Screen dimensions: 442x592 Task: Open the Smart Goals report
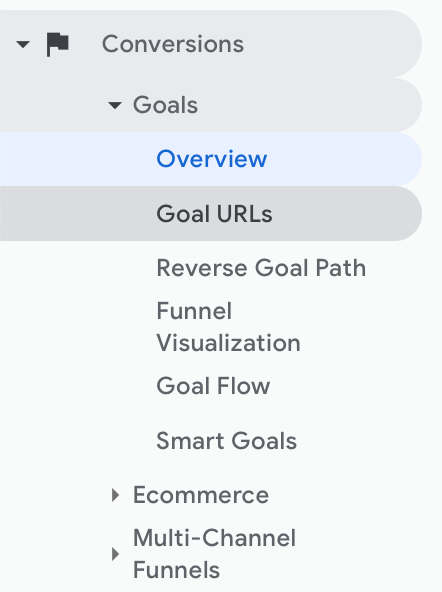226,441
